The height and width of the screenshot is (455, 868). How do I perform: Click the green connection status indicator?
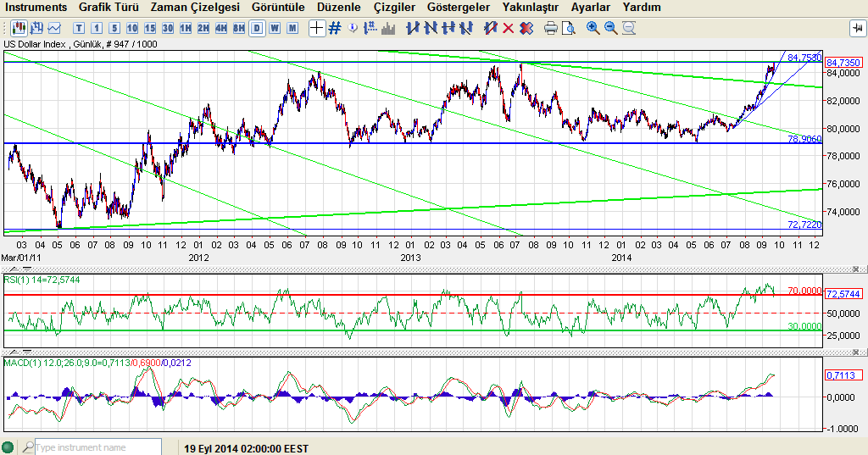point(8,447)
